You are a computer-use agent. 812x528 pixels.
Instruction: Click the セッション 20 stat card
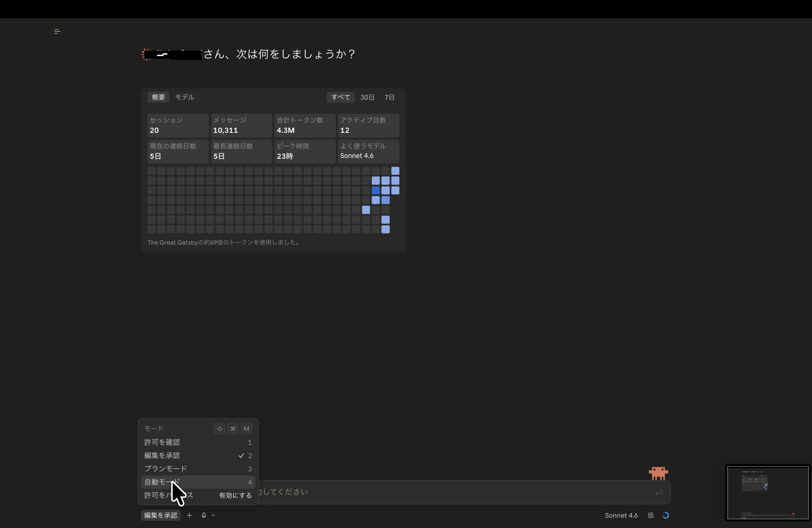coord(178,125)
